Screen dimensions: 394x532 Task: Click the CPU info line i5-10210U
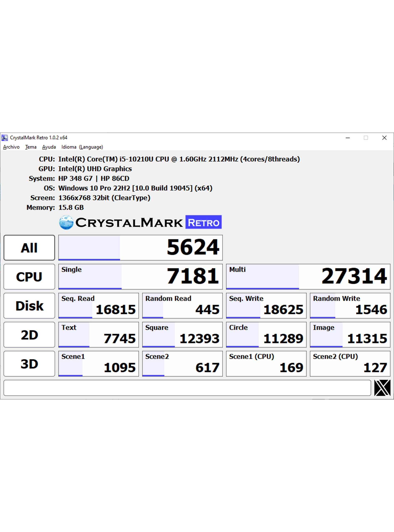179,159
